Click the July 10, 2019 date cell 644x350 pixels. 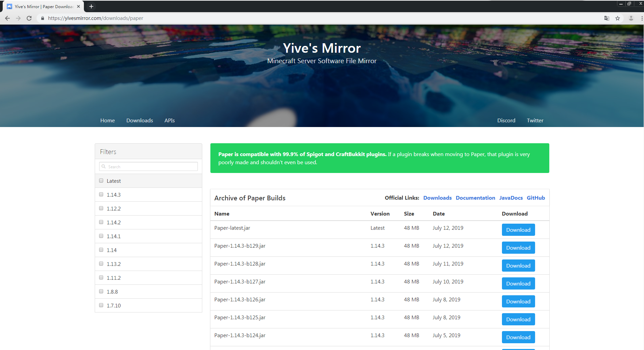(x=448, y=282)
